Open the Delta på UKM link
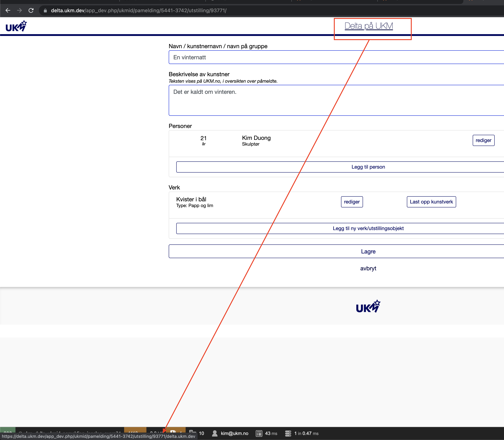This screenshot has width=504, height=440. (368, 25)
